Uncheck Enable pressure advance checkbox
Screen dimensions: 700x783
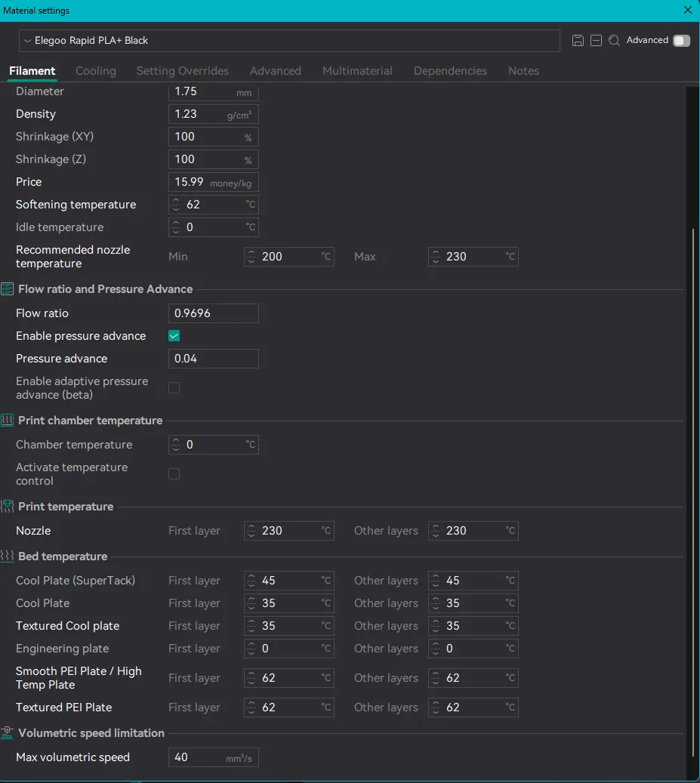click(x=174, y=336)
